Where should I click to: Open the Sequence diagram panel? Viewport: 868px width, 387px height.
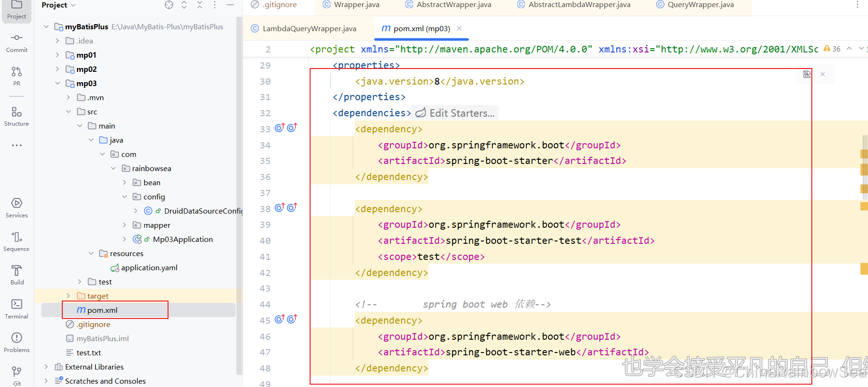click(x=17, y=241)
